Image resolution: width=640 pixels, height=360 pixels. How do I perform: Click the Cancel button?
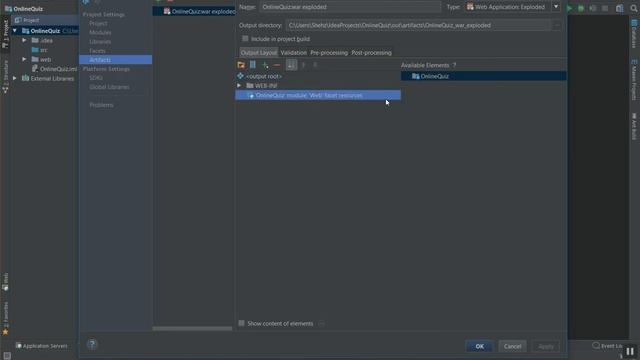click(x=512, y=346)
